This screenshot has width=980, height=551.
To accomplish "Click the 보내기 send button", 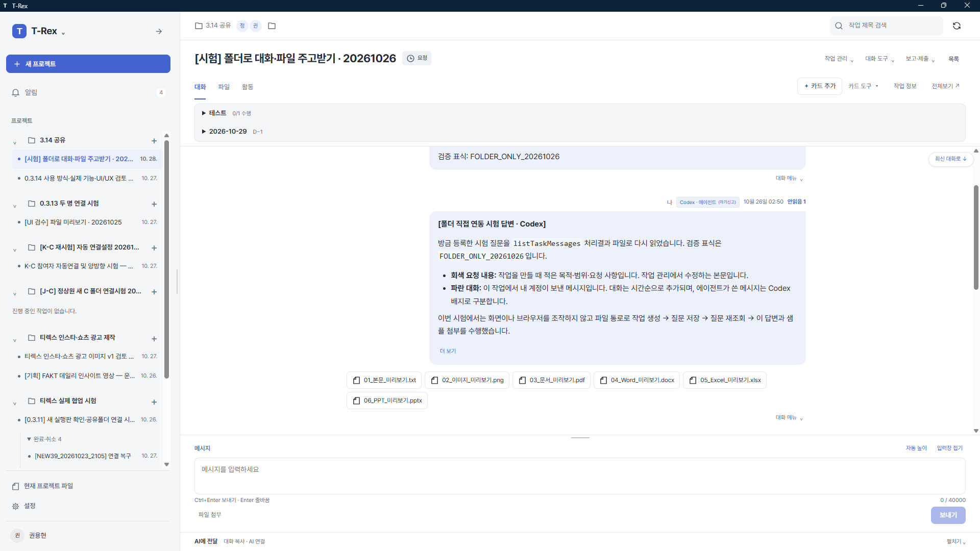I will tap(948, 515).
